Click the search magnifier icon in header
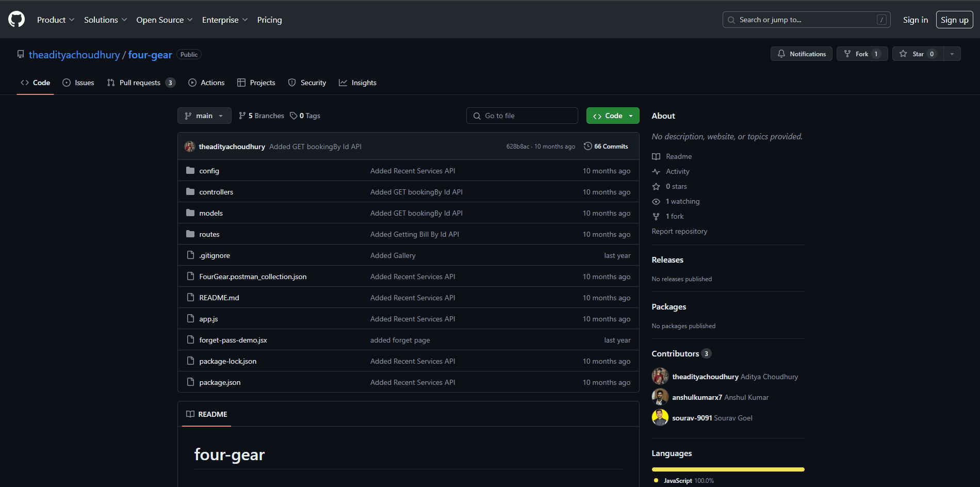This screenshot has width=980, height=487. 731,20
